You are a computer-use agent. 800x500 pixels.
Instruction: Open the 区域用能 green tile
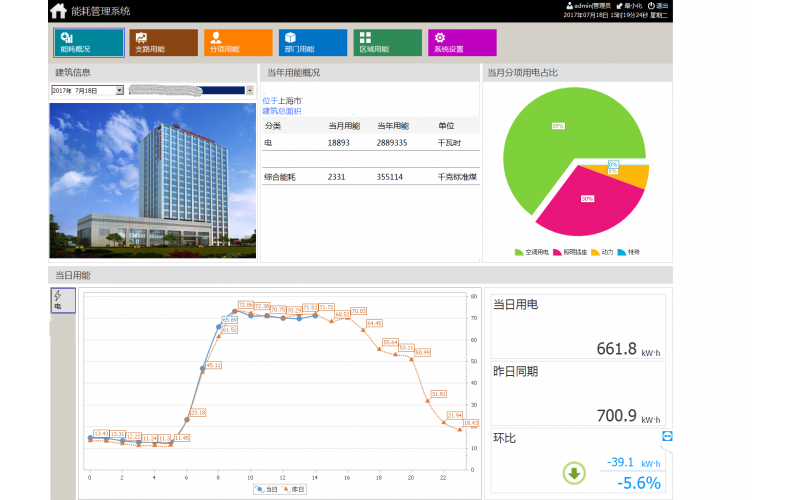click(x=387, y=43)
